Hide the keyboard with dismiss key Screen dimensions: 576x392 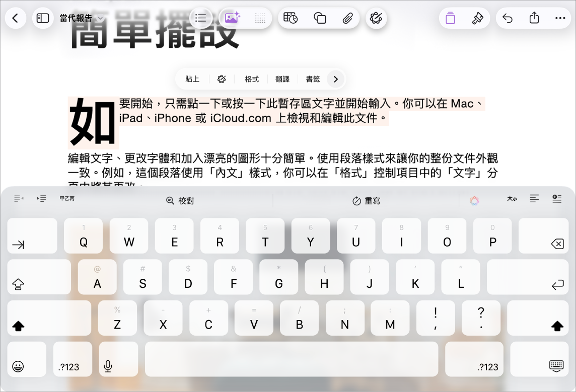[540, 359]
